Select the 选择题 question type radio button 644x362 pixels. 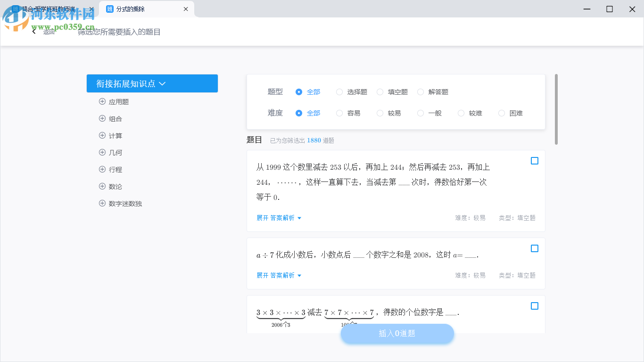coord(339,92)
